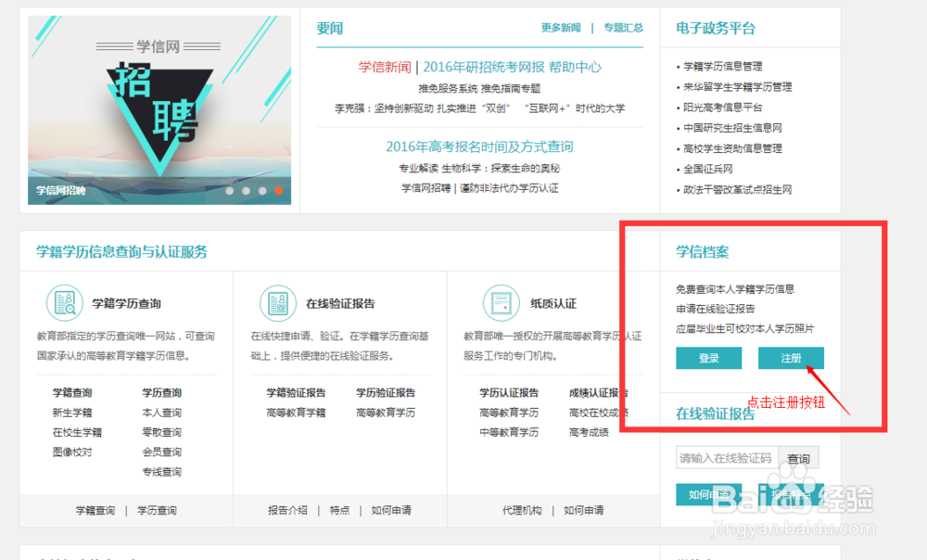Click the 注册 button in 学信档案

tap(791, 358)
